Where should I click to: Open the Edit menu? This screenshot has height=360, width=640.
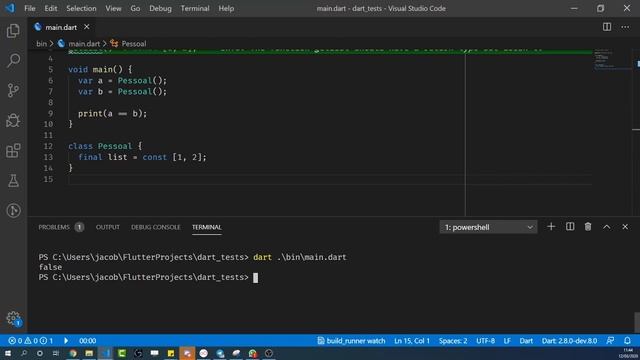51,8
